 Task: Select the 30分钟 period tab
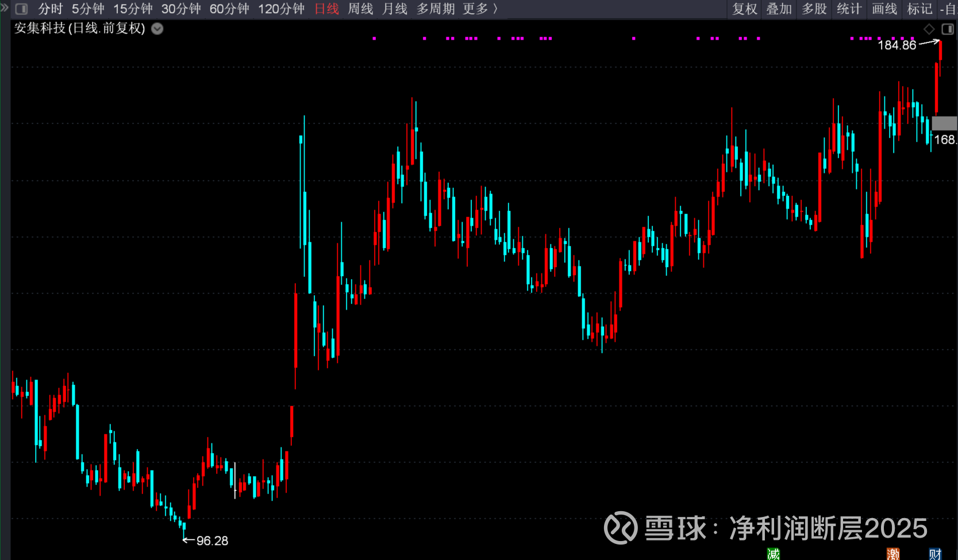tap(181, 9)
